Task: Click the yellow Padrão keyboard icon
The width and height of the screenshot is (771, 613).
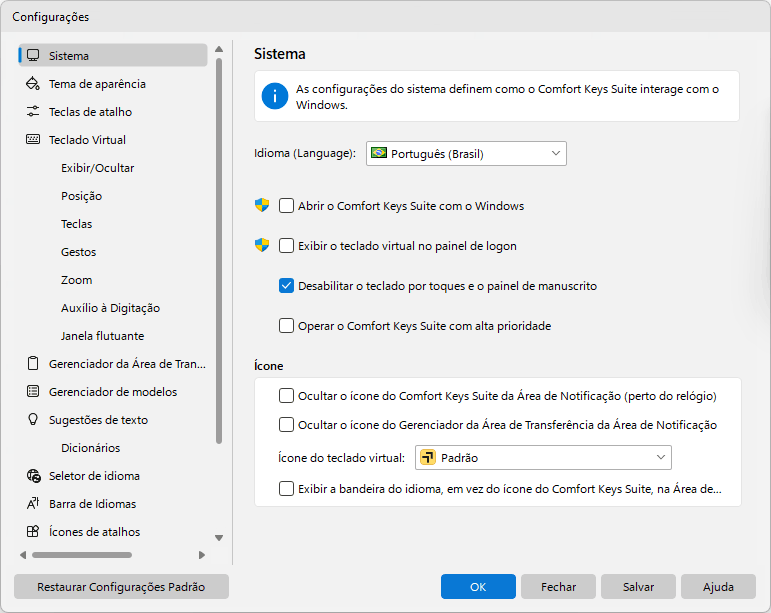Action: [x=428, y=457]
